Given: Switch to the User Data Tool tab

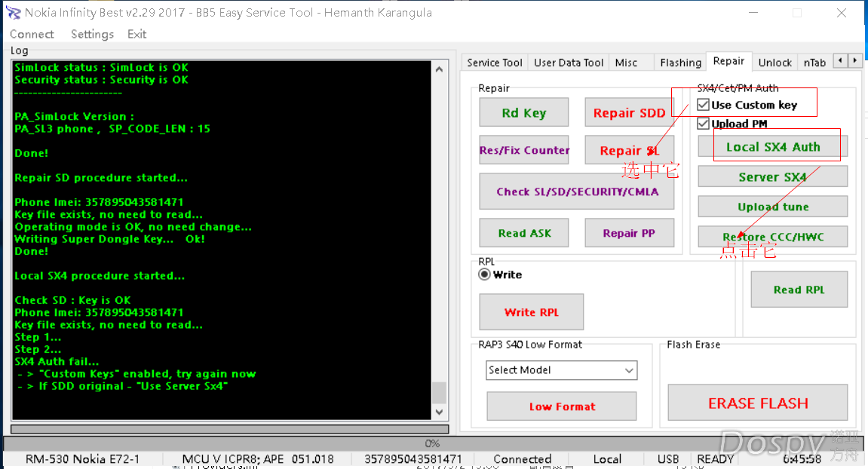Looking at the screenshot, I should (569, 63).
